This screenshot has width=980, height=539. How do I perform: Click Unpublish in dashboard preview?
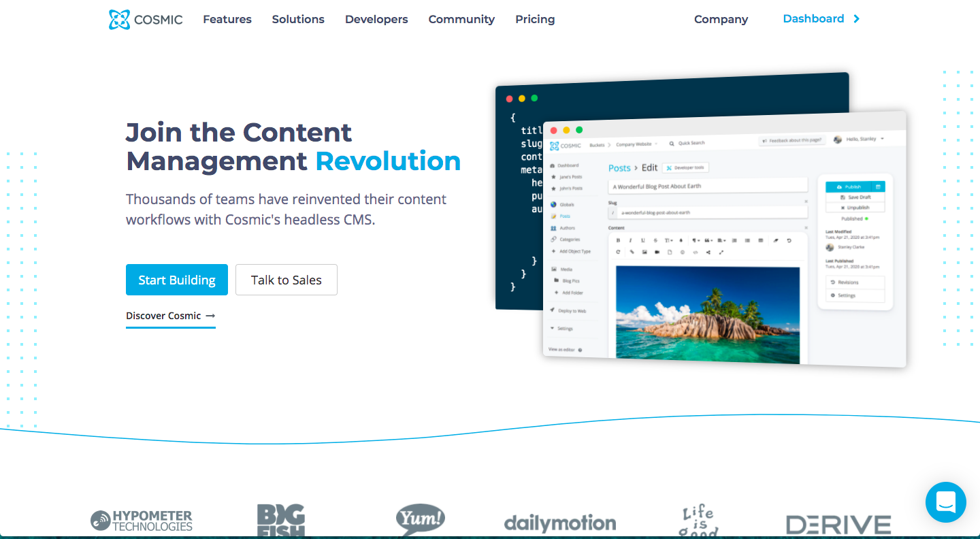click(x=855, y=208)
